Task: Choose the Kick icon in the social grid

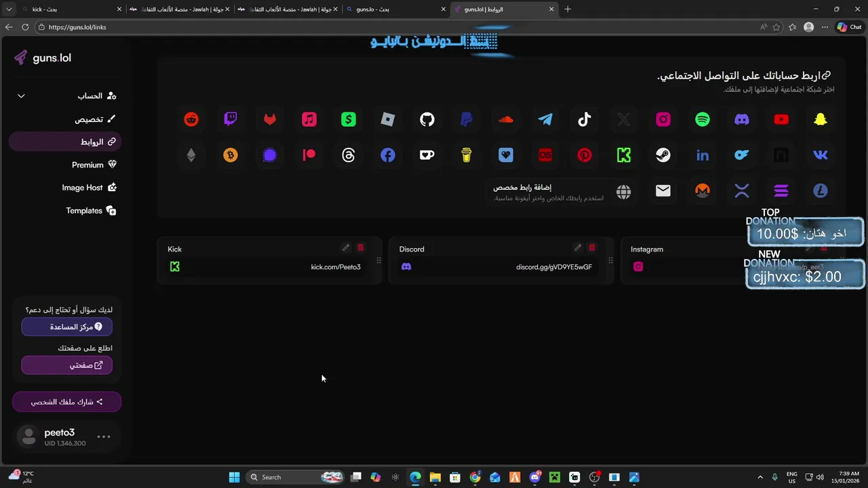Action: click(x=624, y=155)
